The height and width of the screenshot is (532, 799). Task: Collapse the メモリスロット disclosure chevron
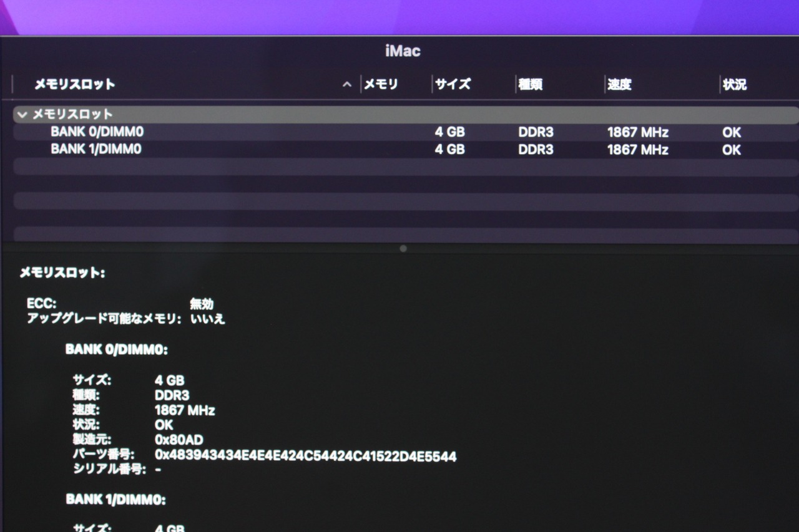click(x=22, y=115)
